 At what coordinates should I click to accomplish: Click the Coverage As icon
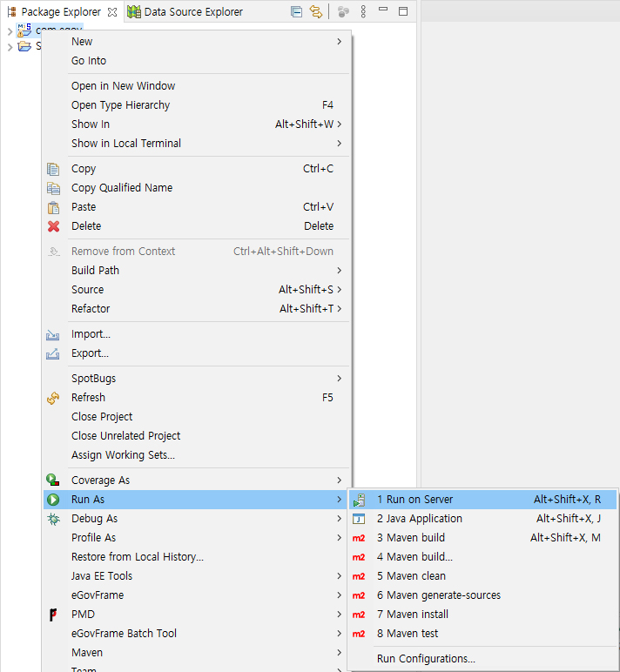point(54,480)
